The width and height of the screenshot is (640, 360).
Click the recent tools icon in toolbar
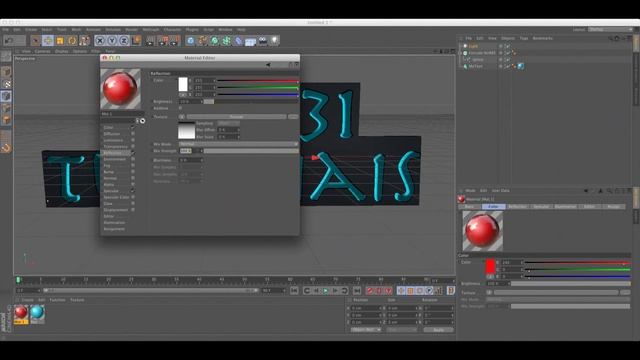pos(84,40)
